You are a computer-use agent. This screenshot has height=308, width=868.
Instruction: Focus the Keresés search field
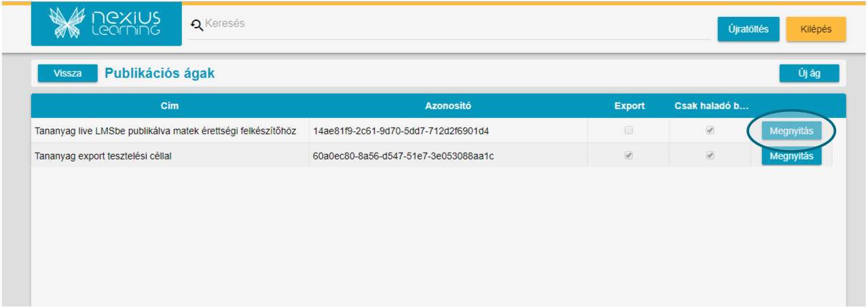pyautogui.click(x=448, y=24)
